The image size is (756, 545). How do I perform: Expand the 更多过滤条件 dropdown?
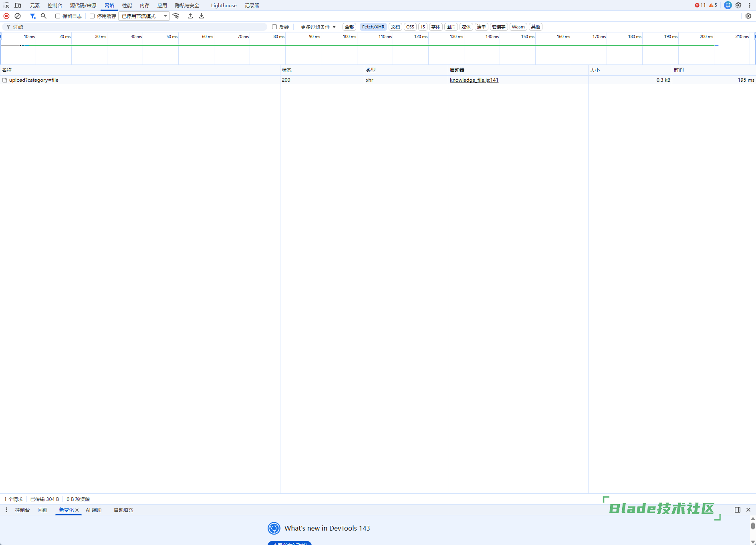[318, 27]
